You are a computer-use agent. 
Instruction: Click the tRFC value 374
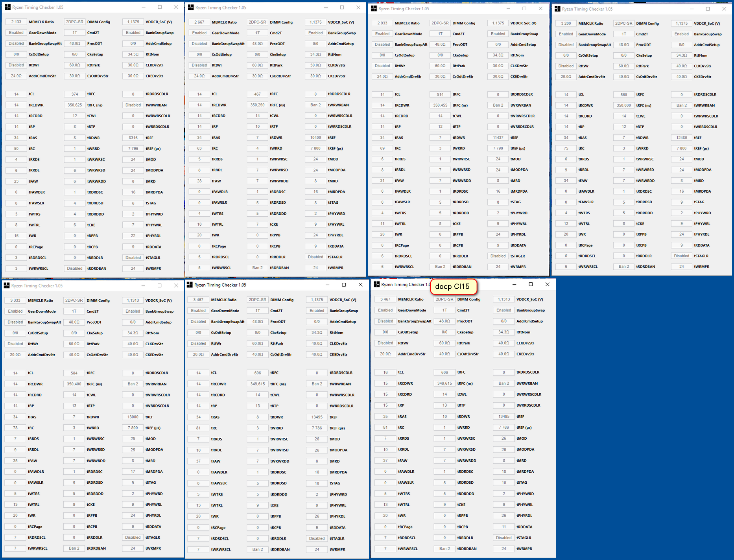tap(75, 94)
